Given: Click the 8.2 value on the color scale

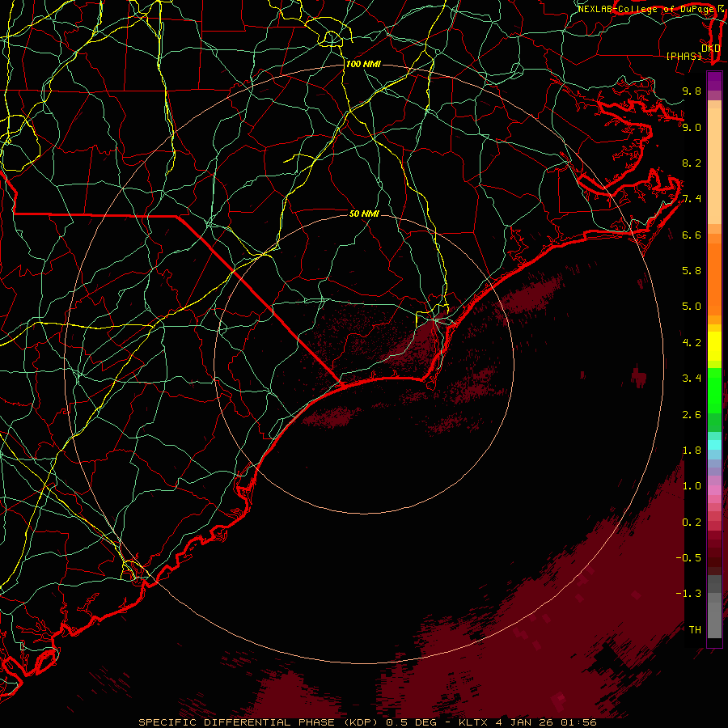Looking at the screenshot, I should click(x=692, y=163).
